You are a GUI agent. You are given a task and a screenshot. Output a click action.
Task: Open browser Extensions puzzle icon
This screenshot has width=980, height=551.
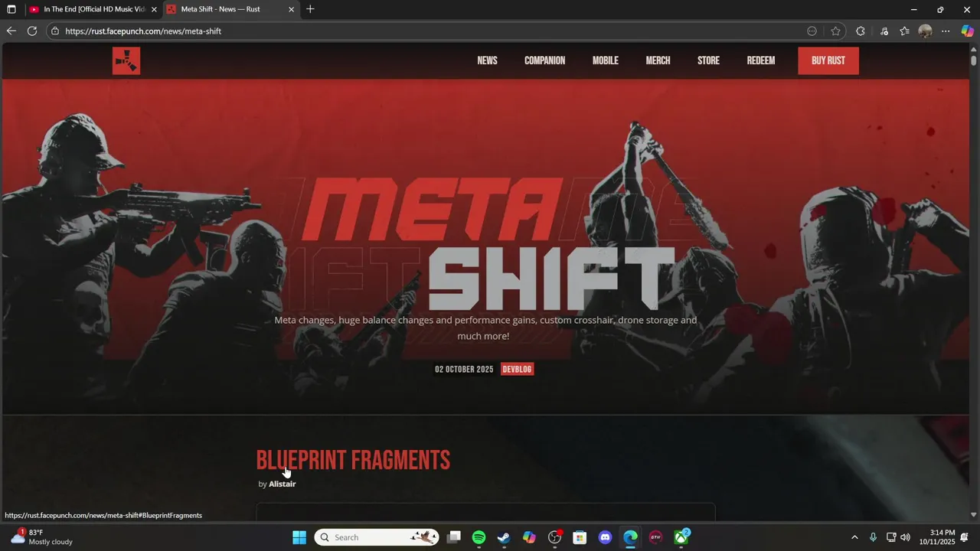coord(861,31)
